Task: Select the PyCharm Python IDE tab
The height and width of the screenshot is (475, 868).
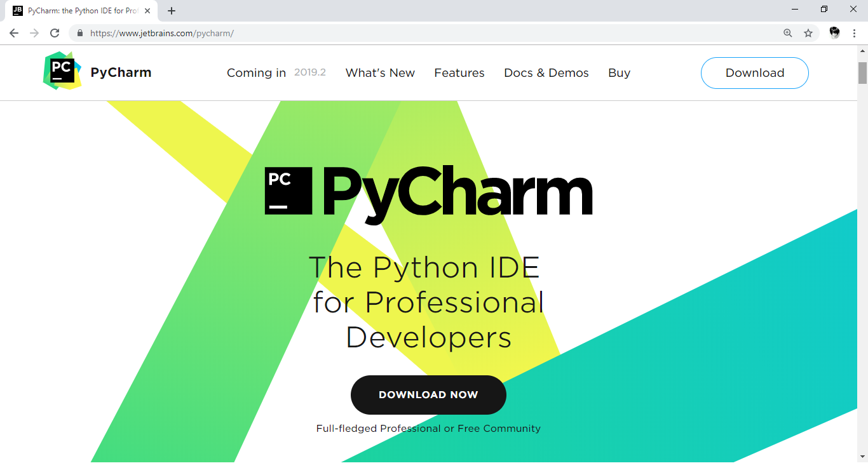Action: point(81,11)
